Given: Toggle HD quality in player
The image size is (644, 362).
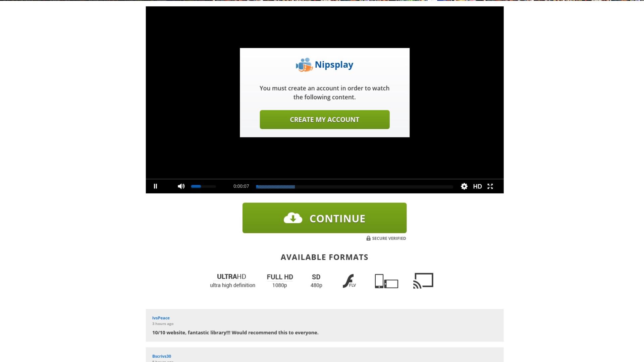Looking at the screenshot, I should pyautogui.click(x=477, y=186).
